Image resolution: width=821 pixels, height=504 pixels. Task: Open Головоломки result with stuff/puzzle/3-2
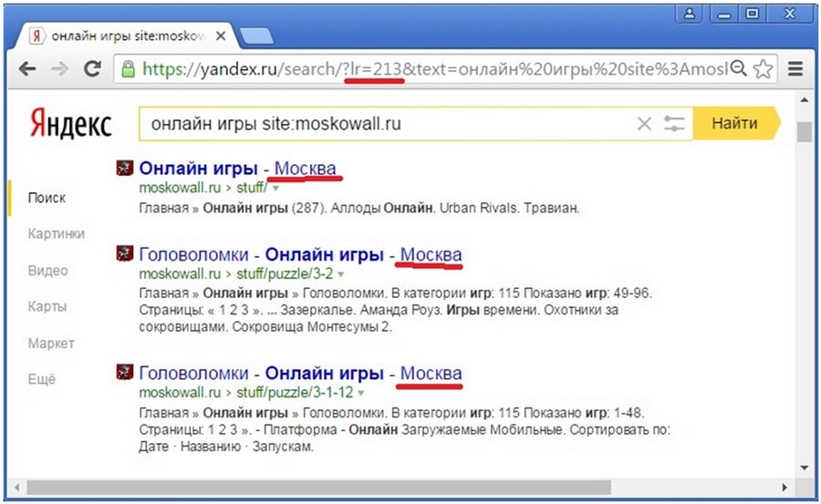(300, 254)
